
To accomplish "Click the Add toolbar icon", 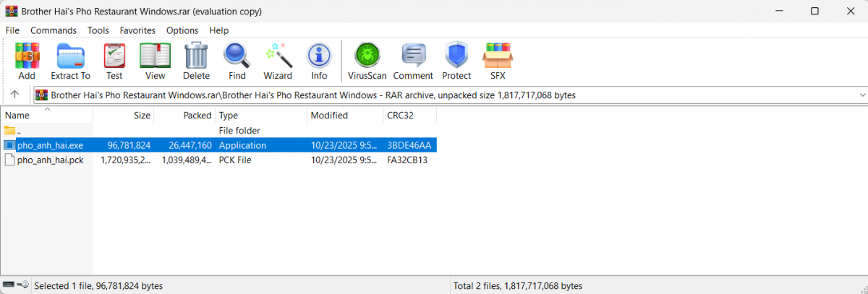I will (x=27, y=55).
